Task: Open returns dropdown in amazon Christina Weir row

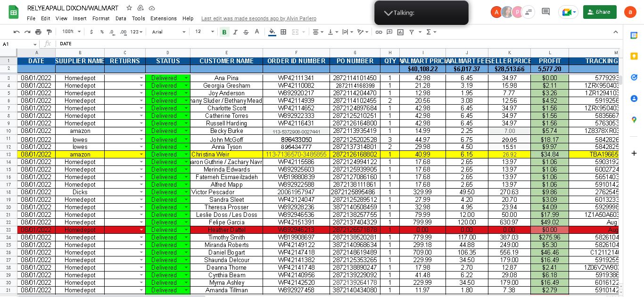Action: (x=141, y=154)
